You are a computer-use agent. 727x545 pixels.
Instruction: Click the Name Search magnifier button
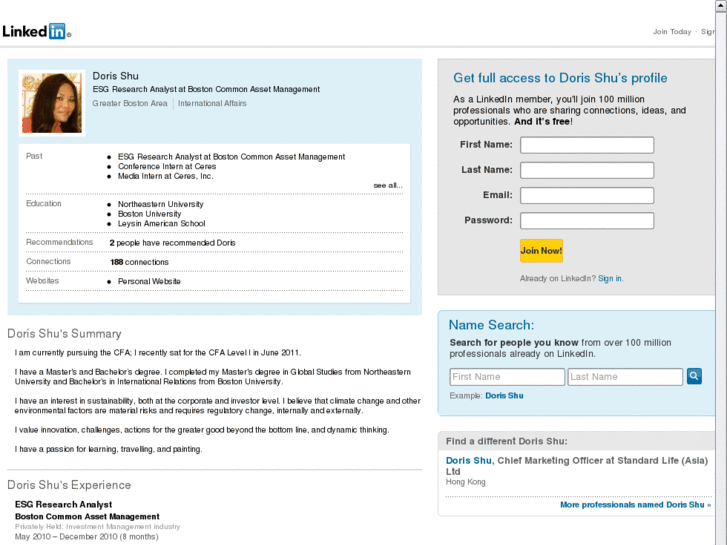coord(694,376)
